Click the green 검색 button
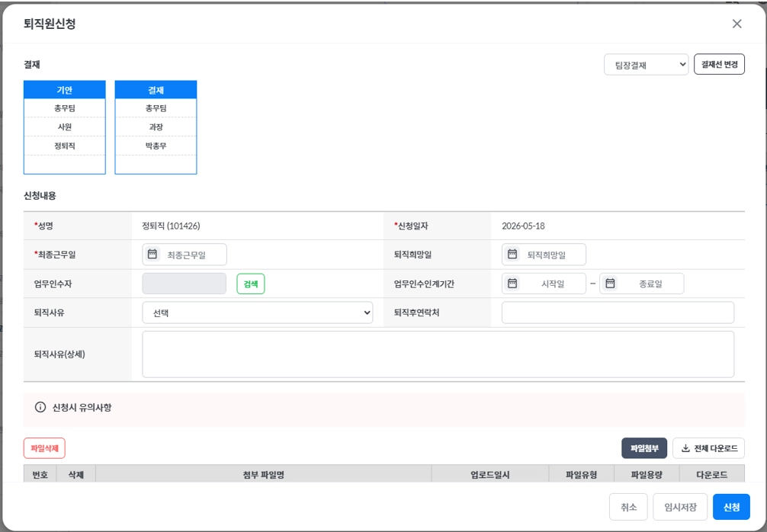The image size is (767, 532). 250,284
